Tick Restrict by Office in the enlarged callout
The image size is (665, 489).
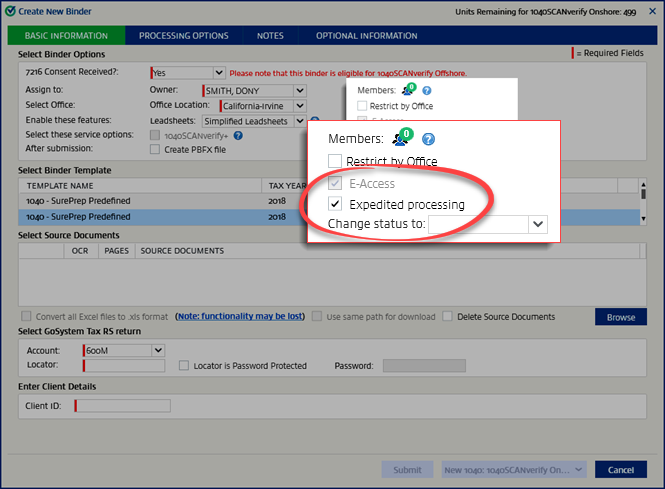335,162
